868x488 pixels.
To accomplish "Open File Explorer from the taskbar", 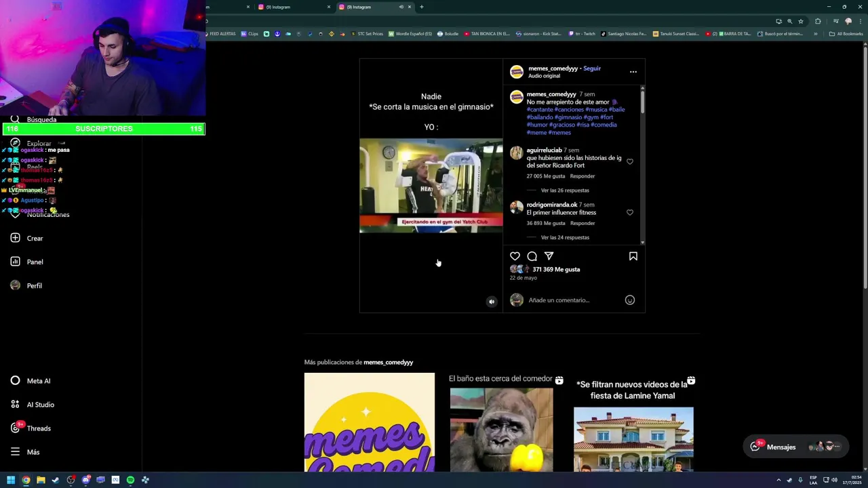I will [x=41, y=480].
